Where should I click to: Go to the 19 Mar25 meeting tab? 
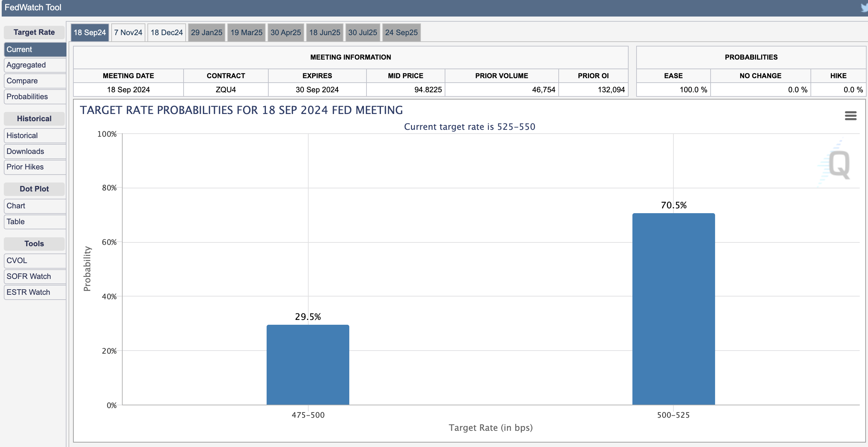(x=246, y=32)
